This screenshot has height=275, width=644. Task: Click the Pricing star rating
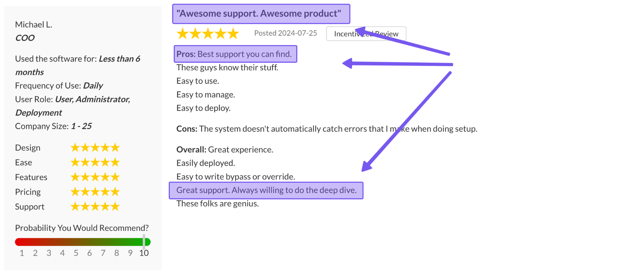pos(95,192)
